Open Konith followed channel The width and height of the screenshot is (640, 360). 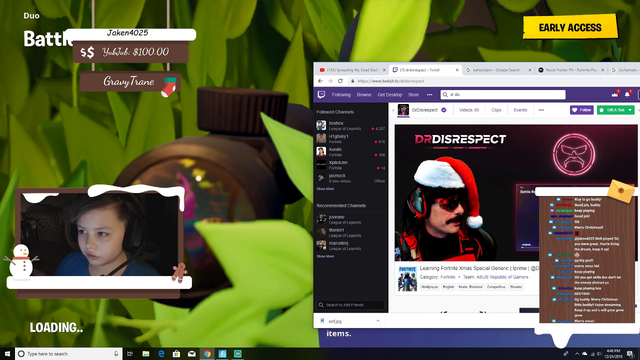[351, 152]
